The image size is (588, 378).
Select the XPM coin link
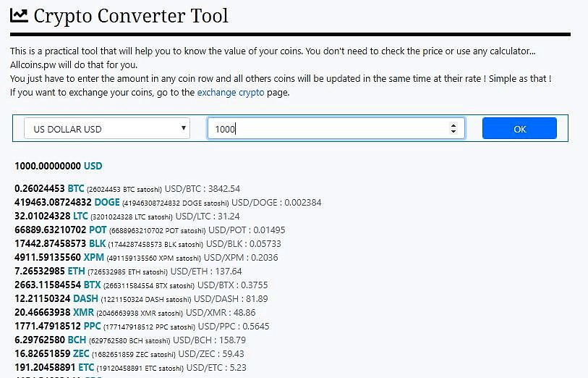click(x=94, y=258)
